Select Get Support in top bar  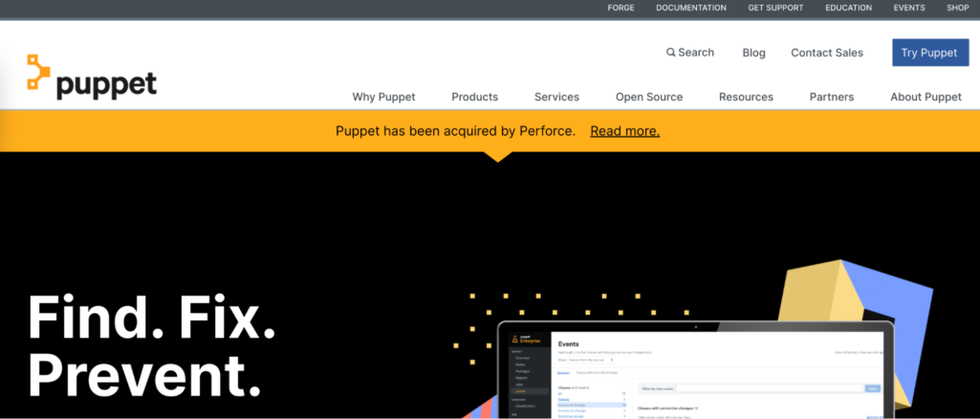(775, 8)
